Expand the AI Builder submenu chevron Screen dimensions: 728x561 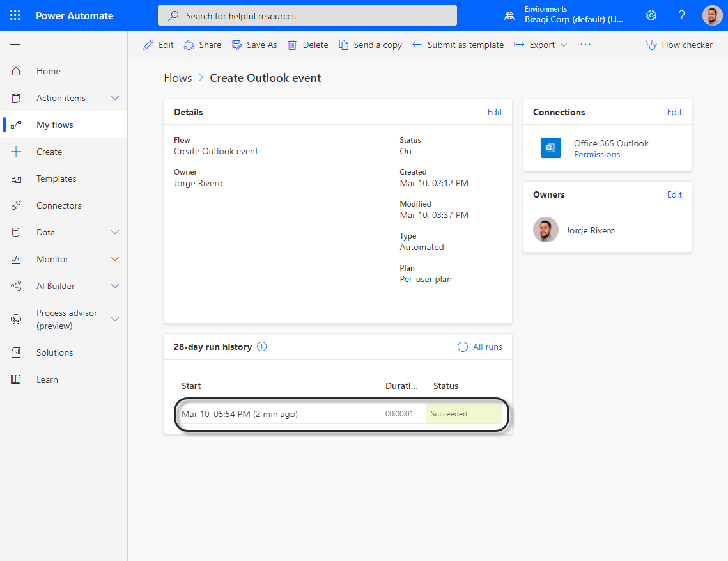point(115,287)
